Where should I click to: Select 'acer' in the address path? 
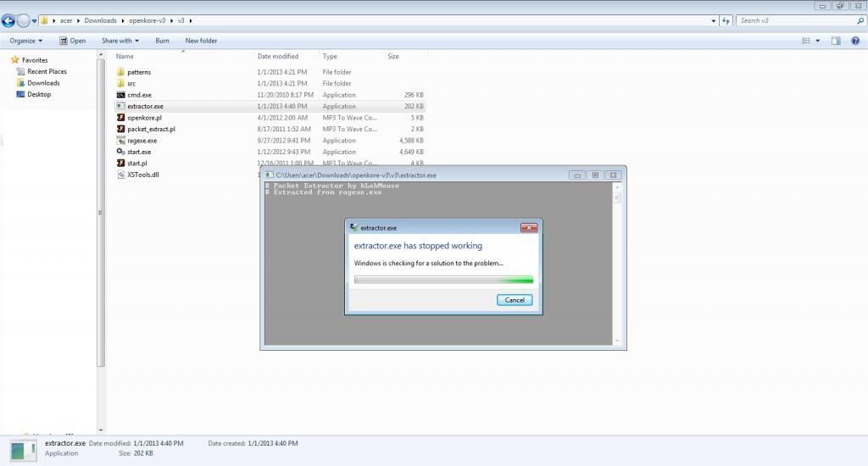66,20
